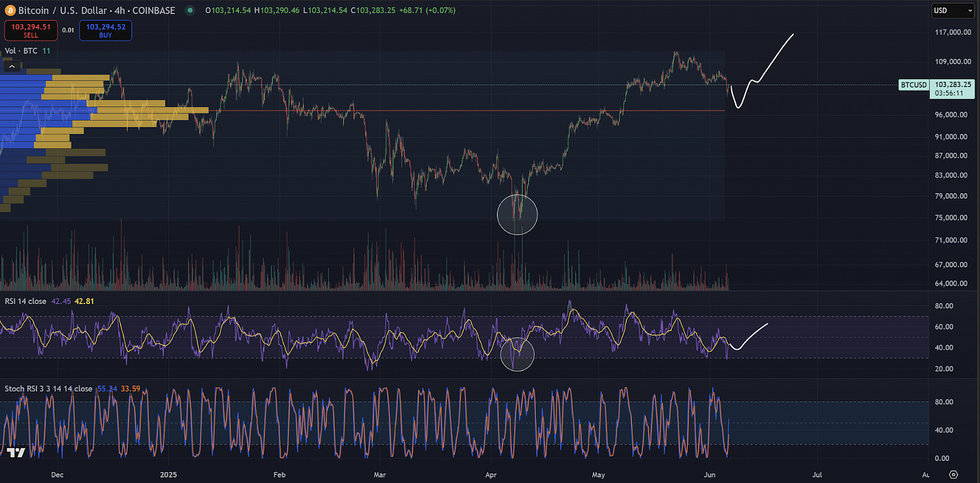The width and height of the screenshot is (980, 483).
Task: Click the Apr label on time axis
Action: [x=493, y=474]
